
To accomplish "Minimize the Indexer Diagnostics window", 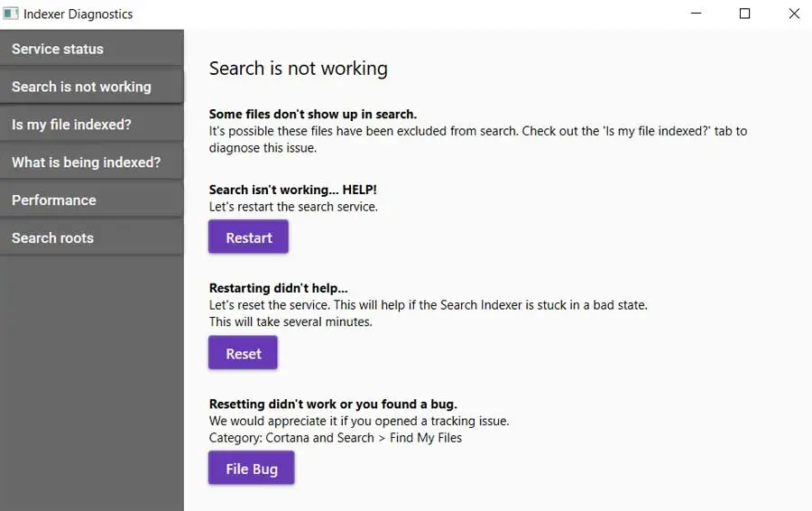I will point(697,14).
